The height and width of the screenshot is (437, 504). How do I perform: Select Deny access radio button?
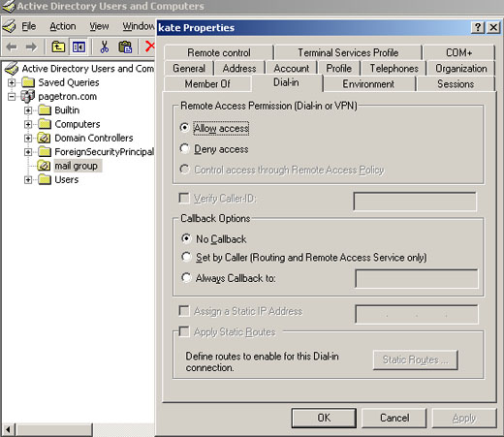[x=184, y=148]
